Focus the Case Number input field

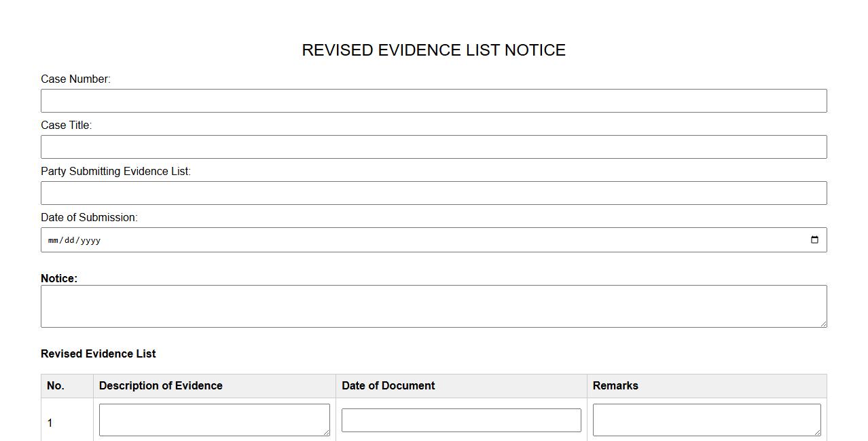(x=433, y=100)
